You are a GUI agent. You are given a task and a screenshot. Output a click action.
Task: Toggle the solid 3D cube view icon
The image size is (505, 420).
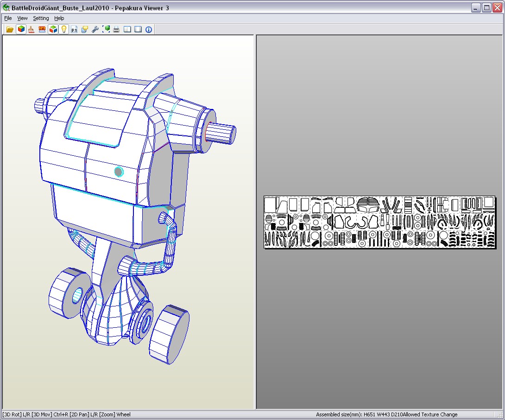[x=21, y=29]
